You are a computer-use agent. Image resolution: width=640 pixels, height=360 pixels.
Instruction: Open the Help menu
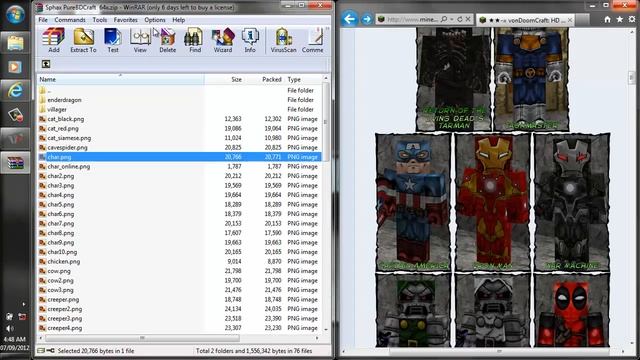tap(179, 20)
